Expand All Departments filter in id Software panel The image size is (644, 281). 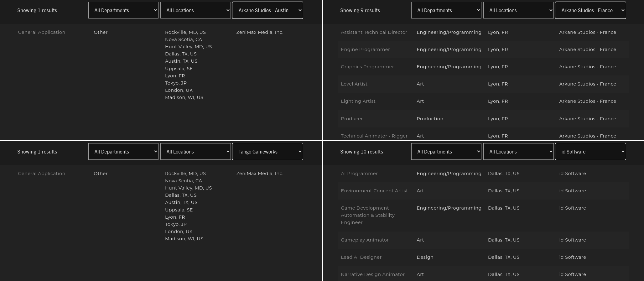446,152
